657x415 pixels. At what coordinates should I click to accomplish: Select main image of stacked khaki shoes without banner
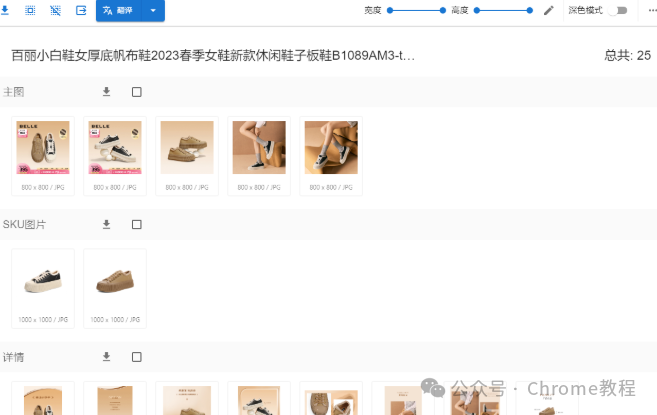tap(187, 148)
